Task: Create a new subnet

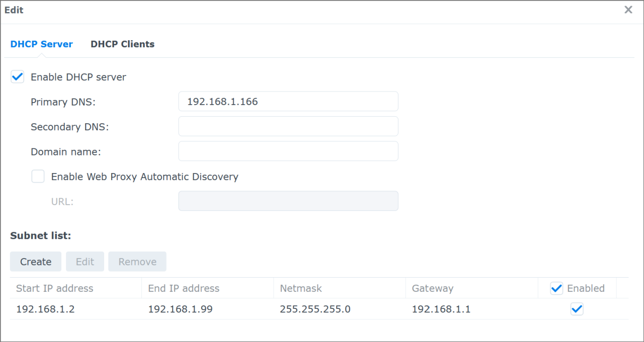Action: click(35, 262)
